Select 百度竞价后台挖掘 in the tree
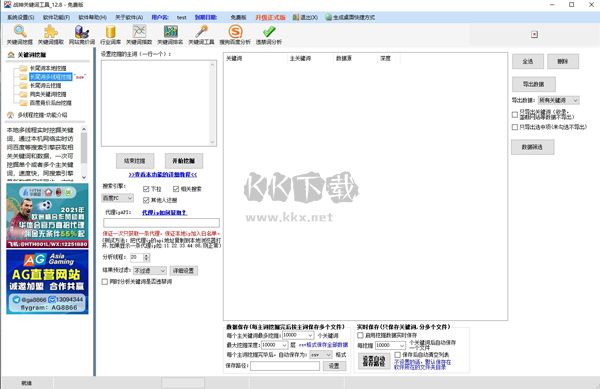The width and height of the screenshot is (600, 389). click(x=51, y=103)
